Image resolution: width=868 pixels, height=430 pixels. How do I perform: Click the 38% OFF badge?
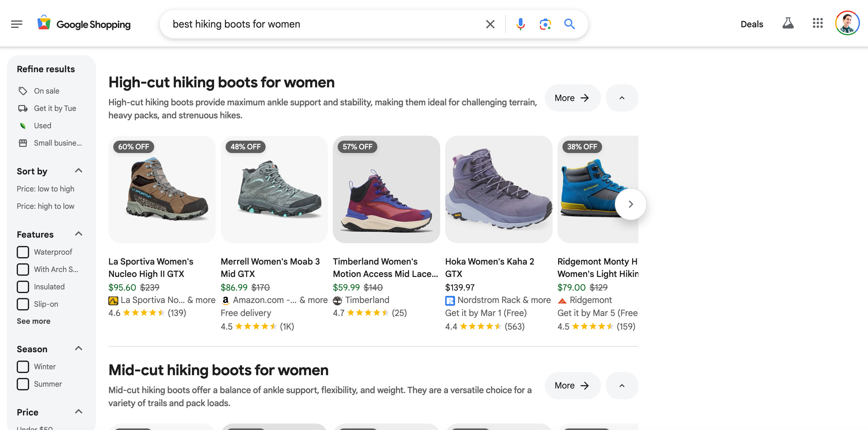point(582,147)
